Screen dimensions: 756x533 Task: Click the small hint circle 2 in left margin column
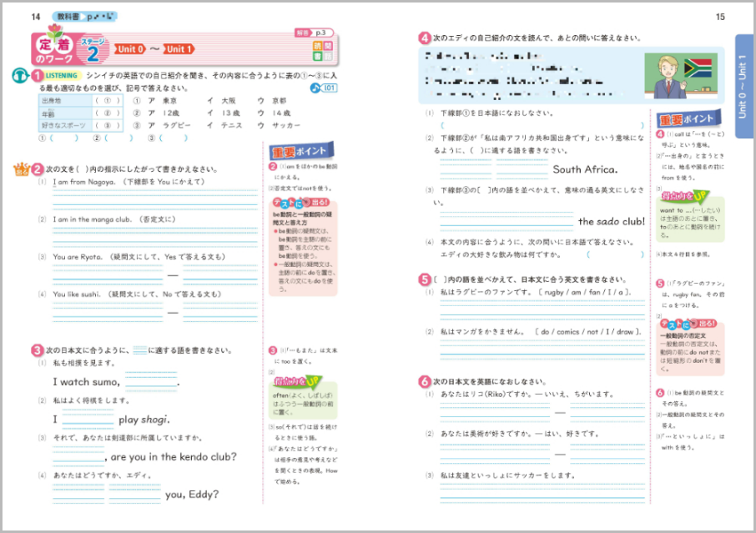273,166
